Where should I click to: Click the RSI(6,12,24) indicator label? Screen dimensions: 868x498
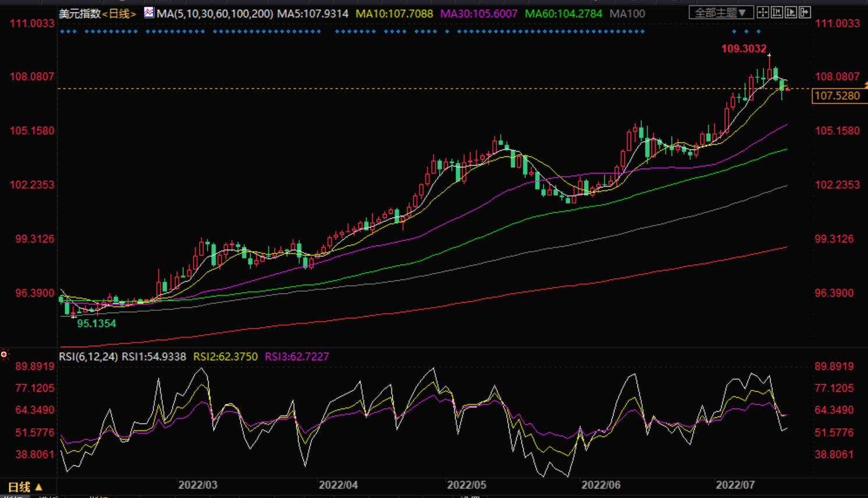point(88,357)
